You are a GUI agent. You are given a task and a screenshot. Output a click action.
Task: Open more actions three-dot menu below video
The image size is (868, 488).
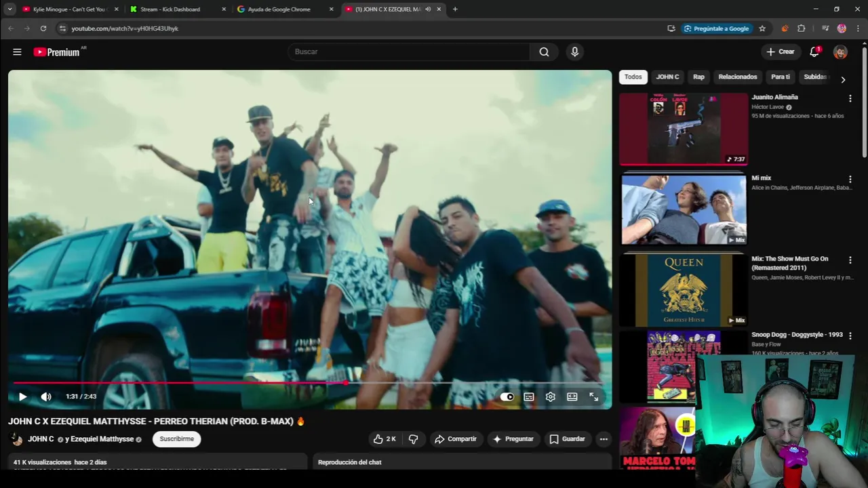pyautogui.click(x=604, y=439)
